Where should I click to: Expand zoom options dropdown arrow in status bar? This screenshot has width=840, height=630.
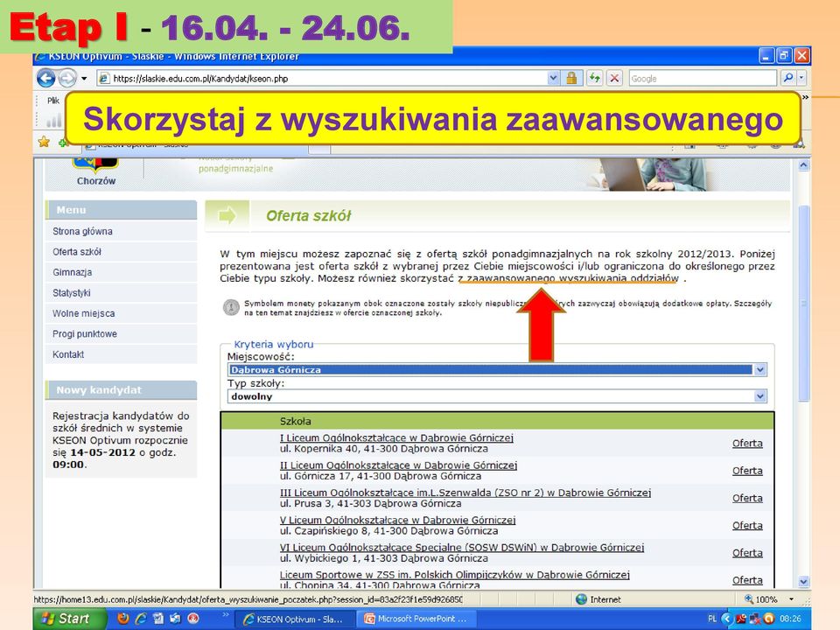coord(791,599)
